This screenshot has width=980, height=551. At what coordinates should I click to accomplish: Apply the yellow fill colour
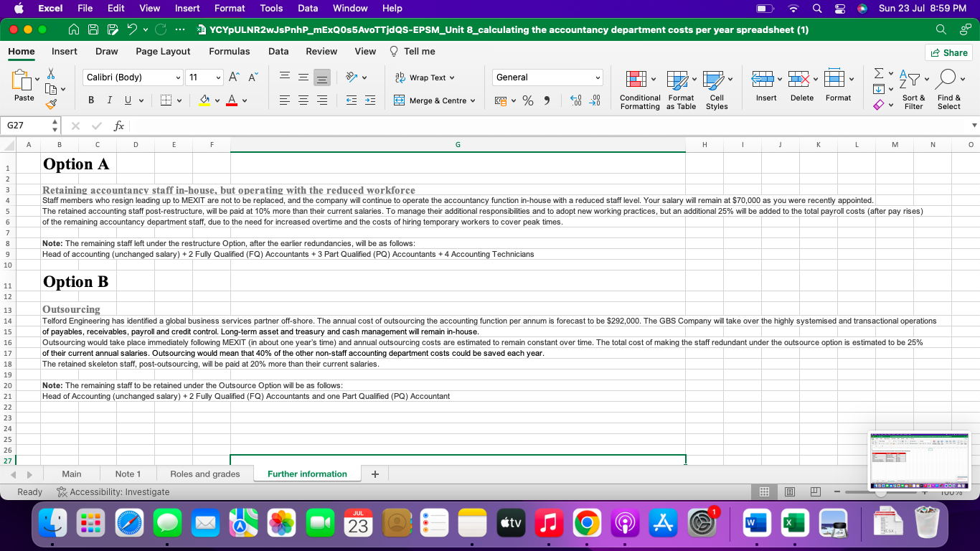pyautogui.click(x=204, y=100)
